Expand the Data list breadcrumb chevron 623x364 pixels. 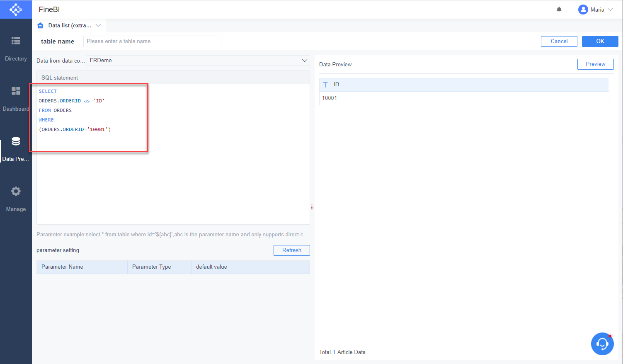click(x=98, y=25)
